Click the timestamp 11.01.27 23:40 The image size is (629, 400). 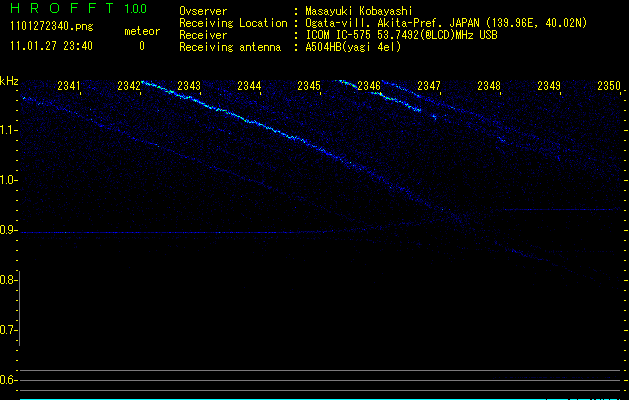tap(51, 46)
